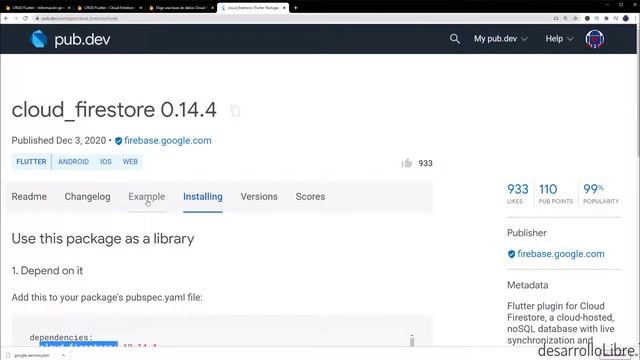This screenshot has height=360, width=640.
Task: Click the 99% POPULARITY score
Action: click(601, 193)
